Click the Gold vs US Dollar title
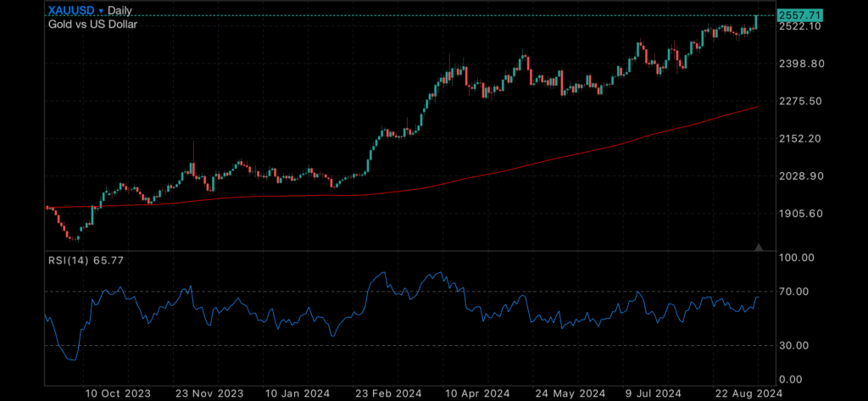 point(92,24)
